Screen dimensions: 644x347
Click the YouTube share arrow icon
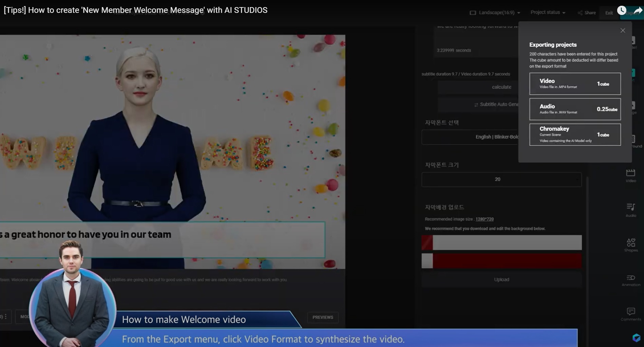tap(638, 11)
